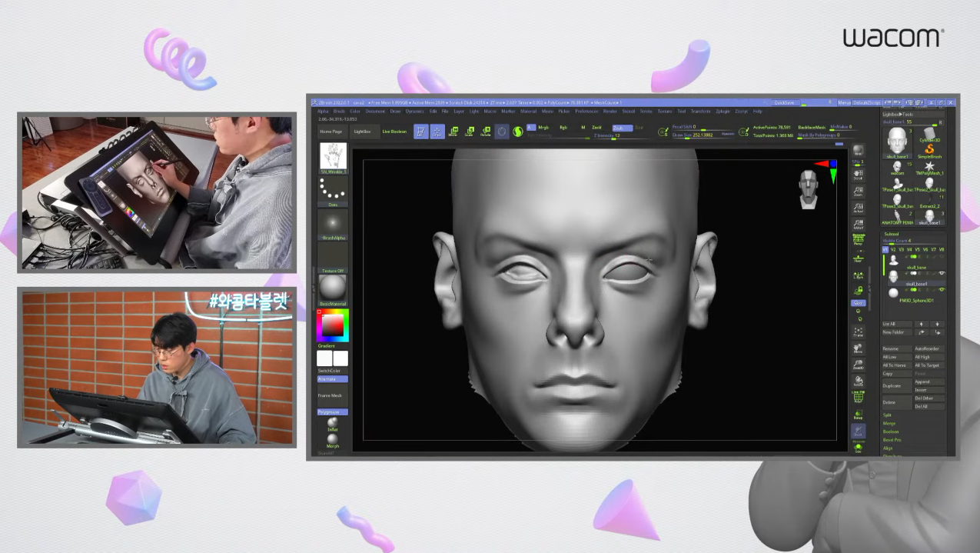Image resolution: width=980 pixels, height=553 pixels.
Task: Select the skull_base1 tool thumbnail
Action: click(898, 143)
